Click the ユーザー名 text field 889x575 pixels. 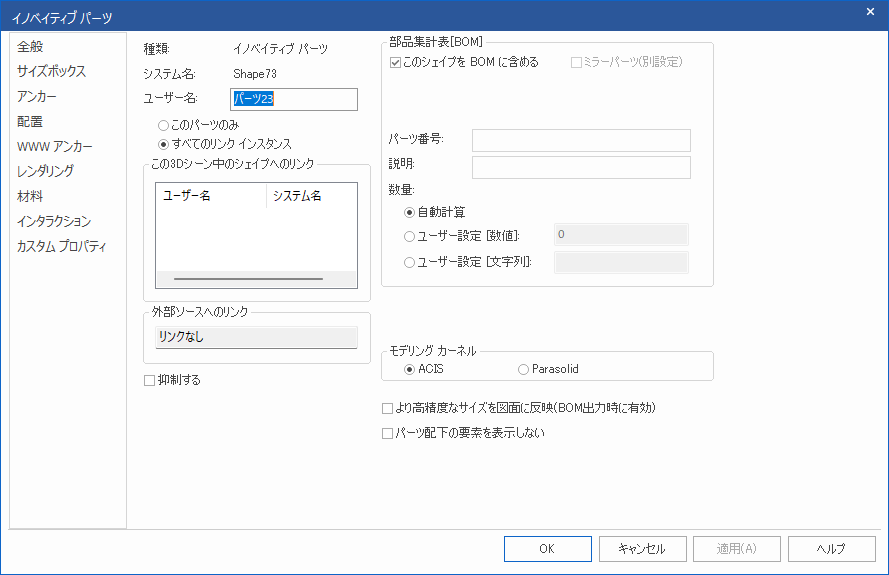coord(294,99)
